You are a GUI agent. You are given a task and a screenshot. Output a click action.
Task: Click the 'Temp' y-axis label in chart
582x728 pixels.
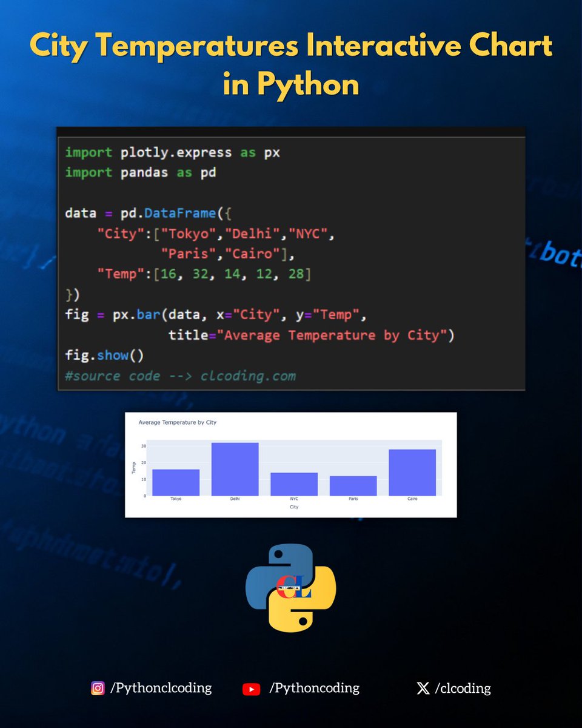(135, 468)
